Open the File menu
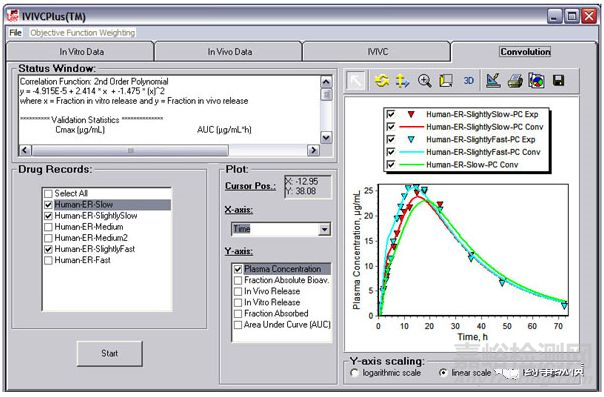Screen dimensions: 604x397 pyautogui.click(x=15, y=33)
